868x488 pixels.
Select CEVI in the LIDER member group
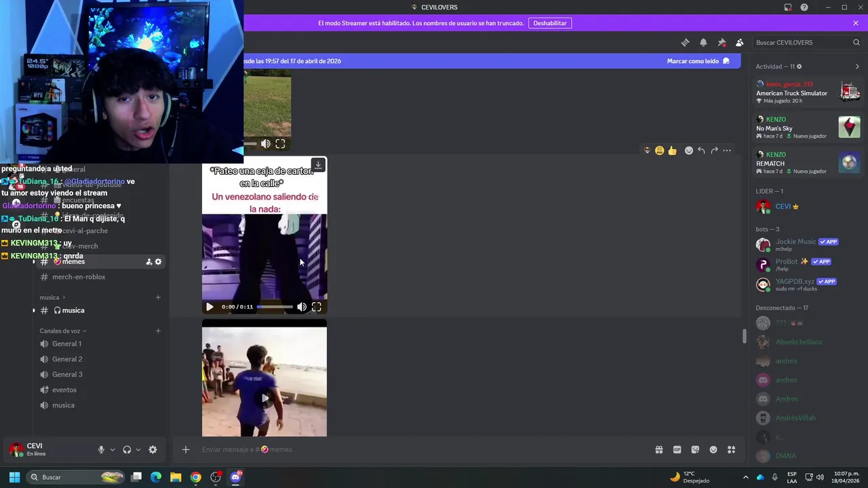coord(808,207)
